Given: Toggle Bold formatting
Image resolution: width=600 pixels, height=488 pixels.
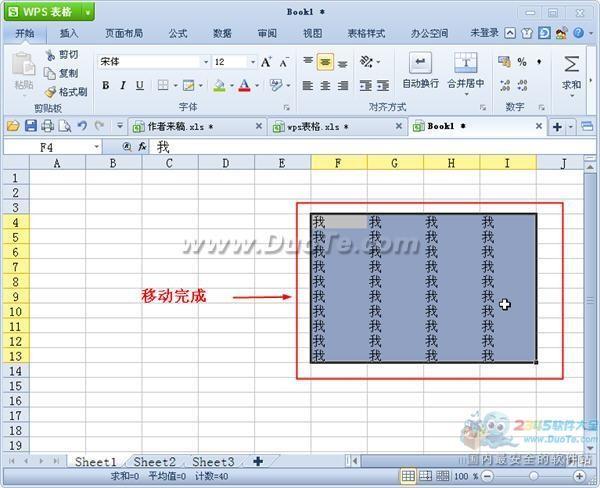Looking at the screenshot, I should [x=106, y=86].
